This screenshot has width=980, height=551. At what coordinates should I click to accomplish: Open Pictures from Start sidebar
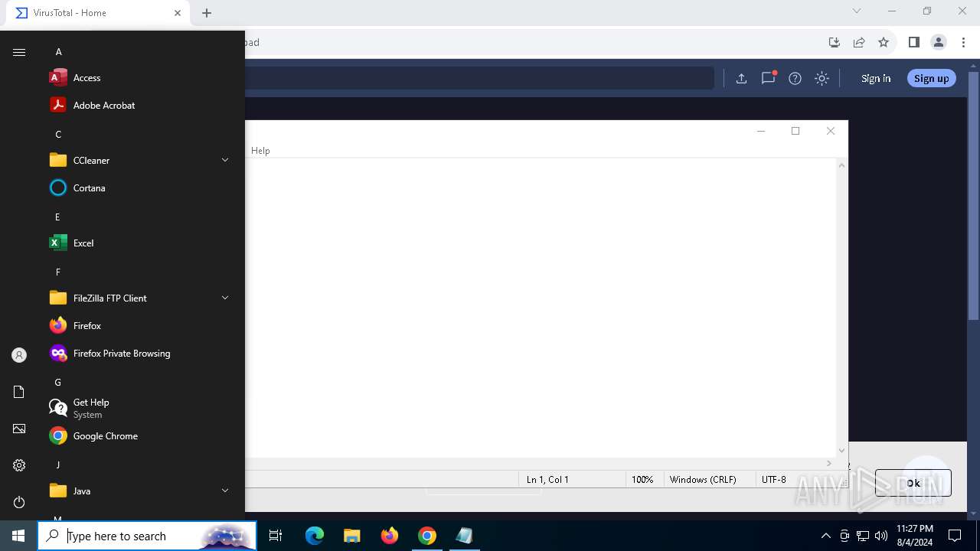coord(19,429)
